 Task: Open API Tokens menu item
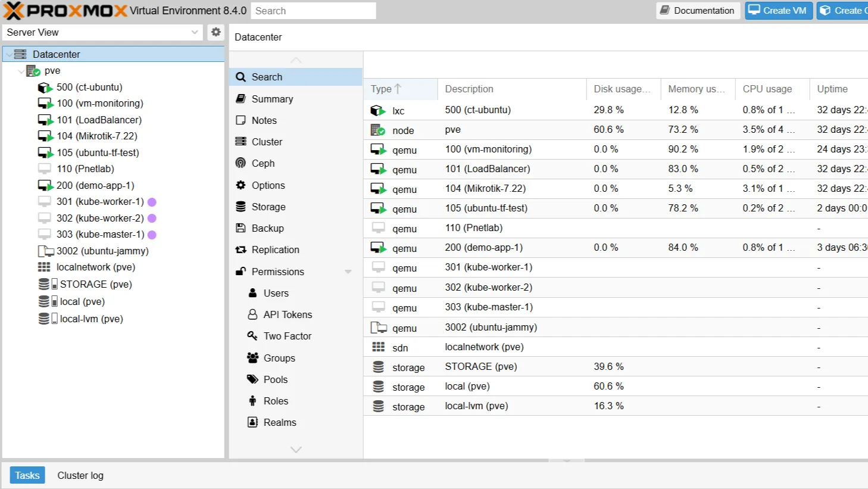(x=295, y=314)
